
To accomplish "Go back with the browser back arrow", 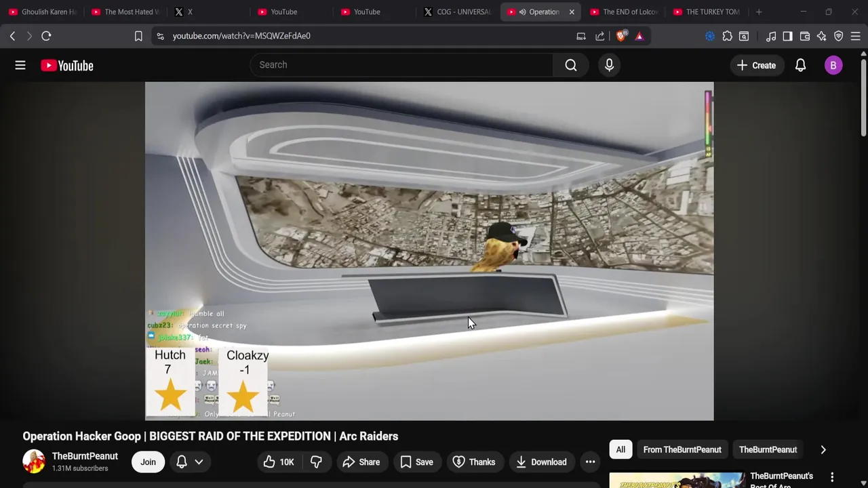I will click(12, 36).
